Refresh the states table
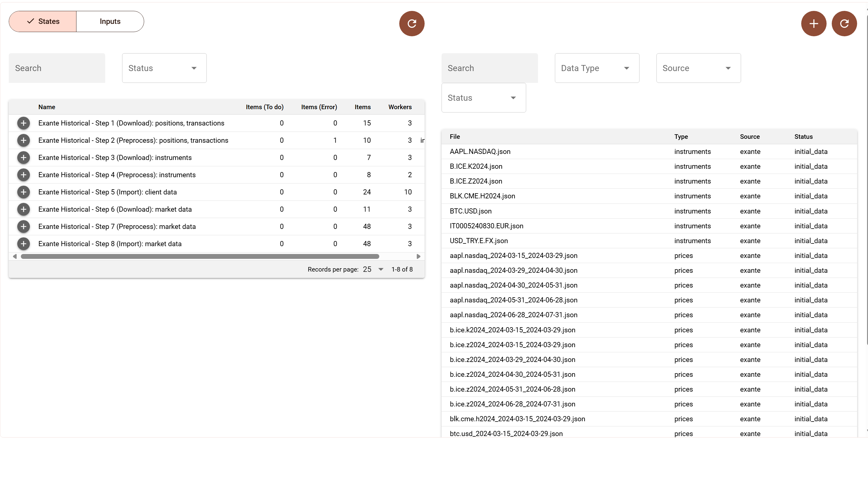Viewport: 868px width, 479px height. point(411,24)
